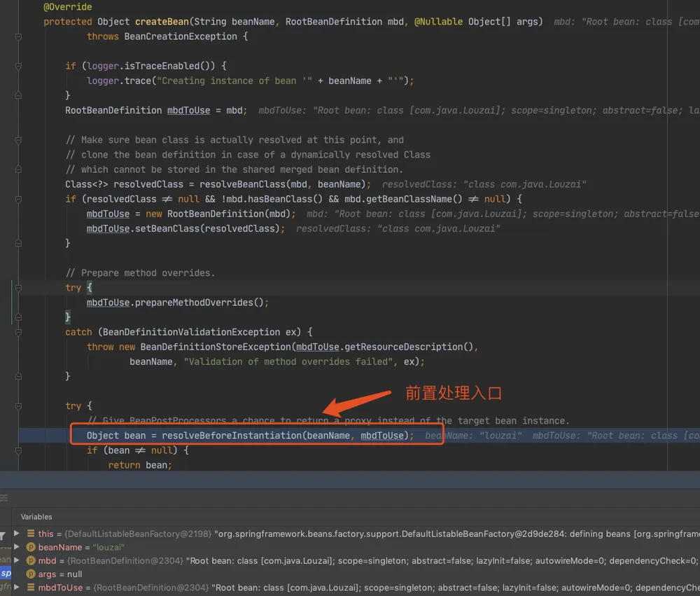Viewport: 700px width, 596px height.
Task: Click the parameter icon next to mbd
Action: tap(31, 560)
